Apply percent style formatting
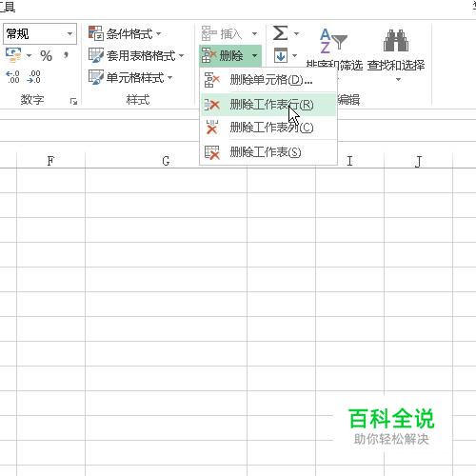 coord(46,56)
